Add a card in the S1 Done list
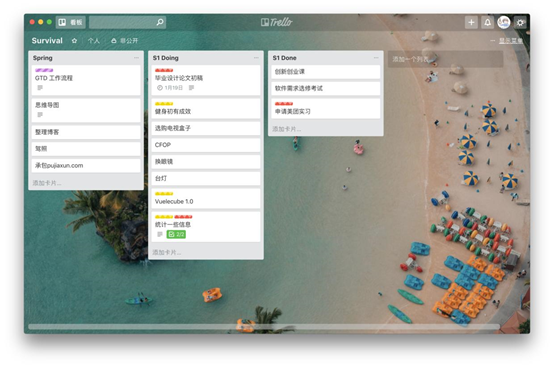The width and height of the screenshot is (554, 368). tap(287, 129)
